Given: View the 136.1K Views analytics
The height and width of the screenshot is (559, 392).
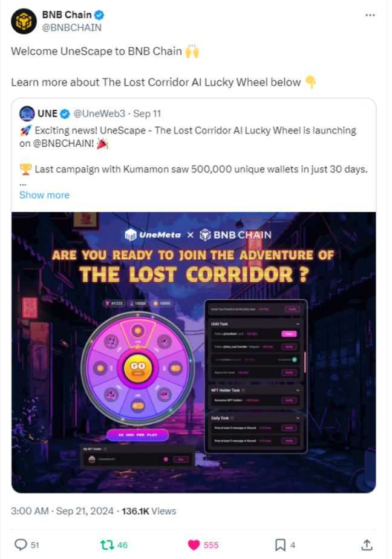Looking at the screenshot, I should (149, 511).
